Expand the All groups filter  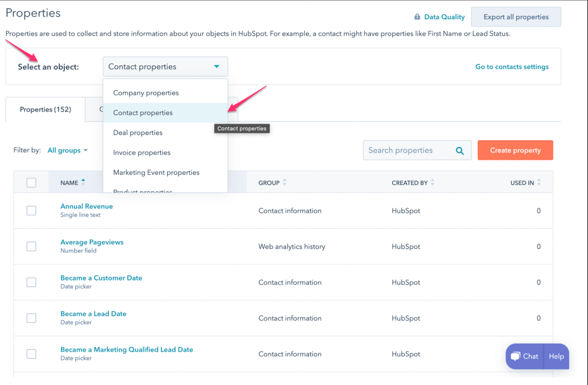click(x=68, y=151)
